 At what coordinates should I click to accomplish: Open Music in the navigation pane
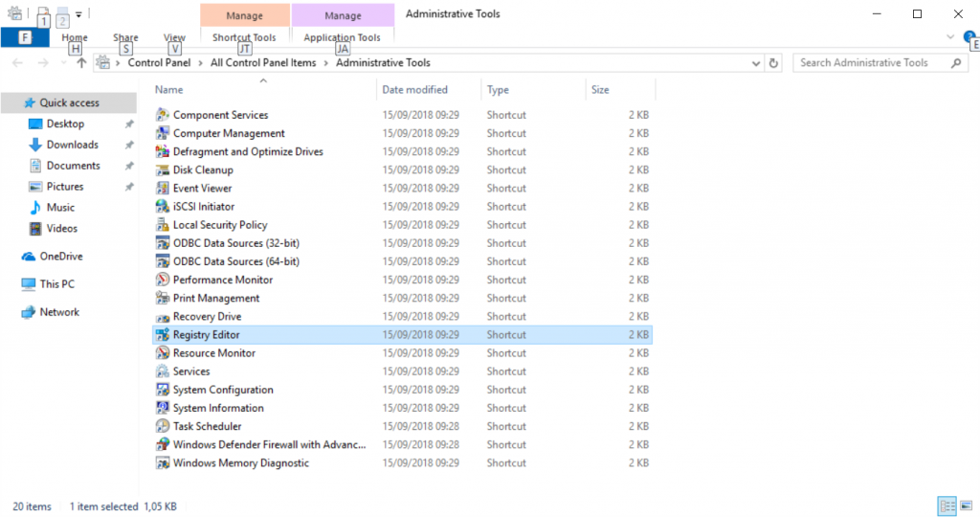(60, 208)
